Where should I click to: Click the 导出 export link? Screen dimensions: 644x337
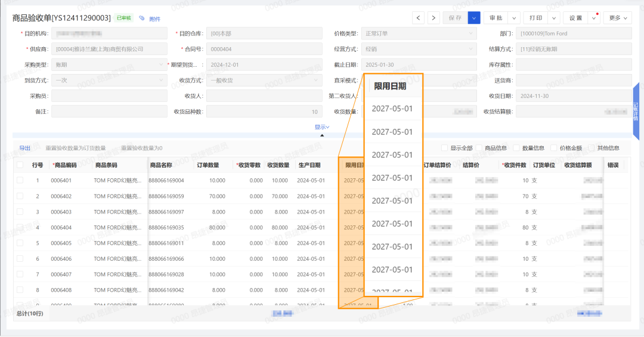[x=24, y=148]
